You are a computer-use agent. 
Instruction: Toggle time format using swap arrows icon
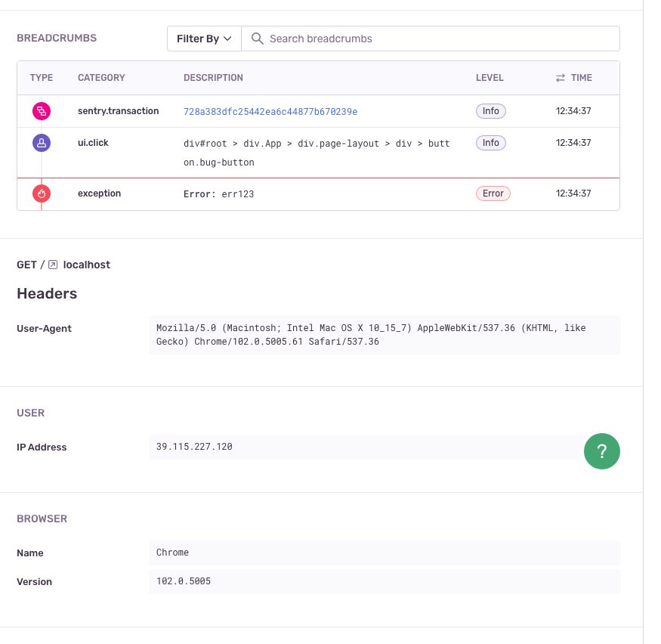[561, 78]
